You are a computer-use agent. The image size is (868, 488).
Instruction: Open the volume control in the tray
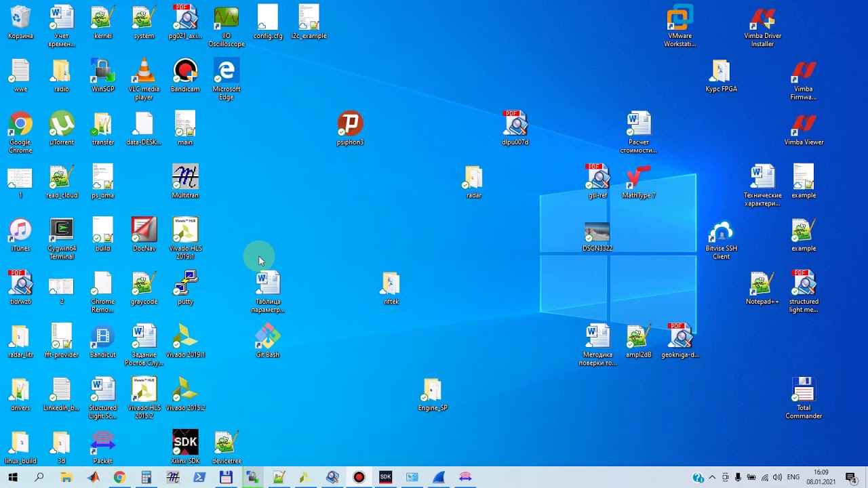777,477
